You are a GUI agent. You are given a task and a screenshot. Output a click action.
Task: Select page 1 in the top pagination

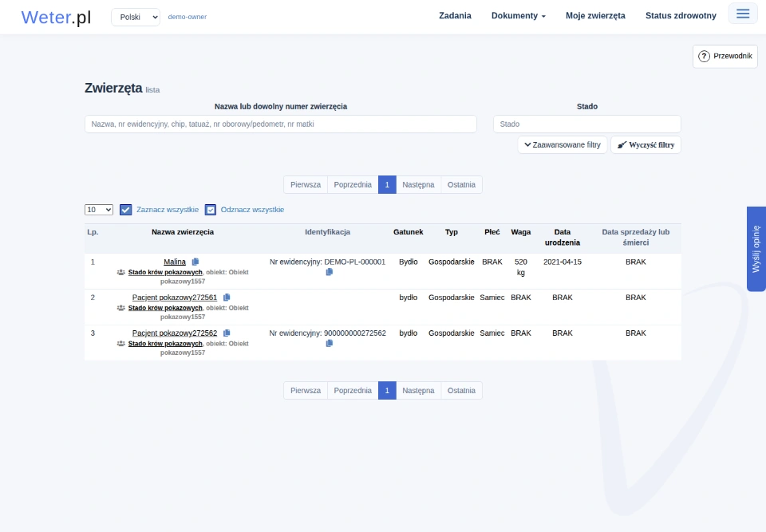tap(387, 185)
